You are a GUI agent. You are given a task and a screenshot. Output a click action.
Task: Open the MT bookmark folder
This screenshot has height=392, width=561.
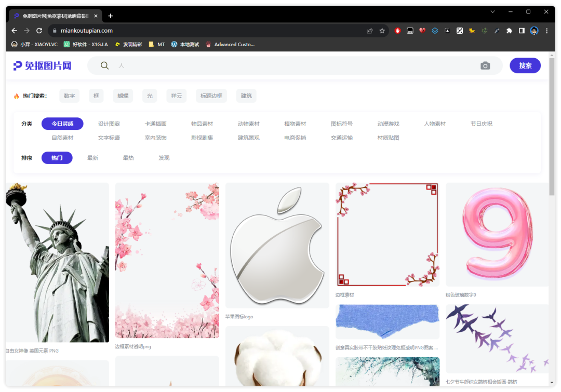coord(157,44)
